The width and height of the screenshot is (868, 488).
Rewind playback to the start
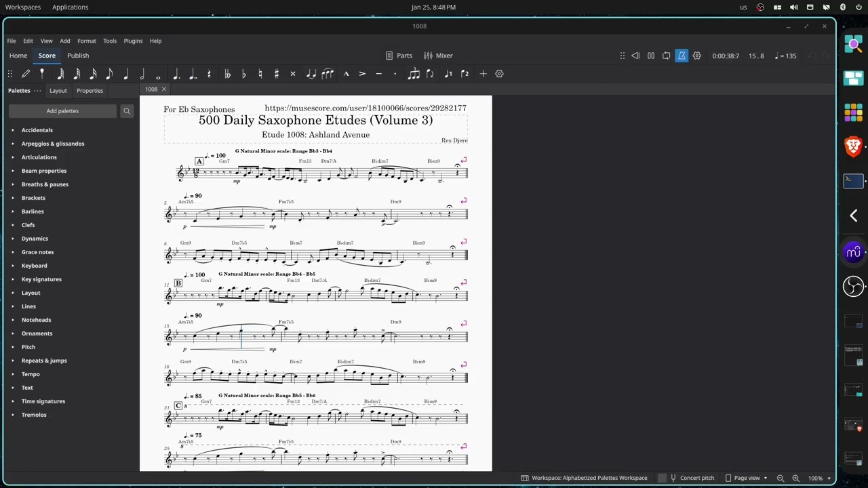(635, 56)
